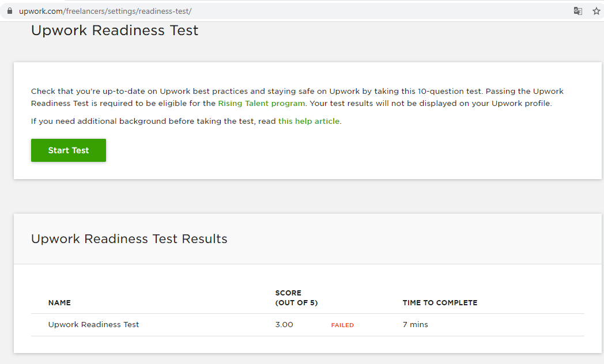Click the paragraph starting 'Check that you're up-to-date'

pyautogui.click(x=297, y=97)
